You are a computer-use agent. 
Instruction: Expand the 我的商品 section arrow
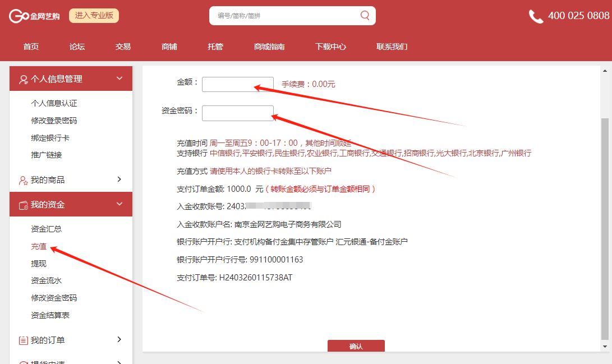(119, 179)
